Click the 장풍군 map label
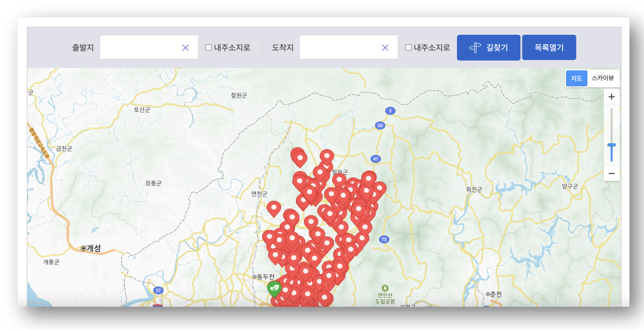 click(x=153, y=183)
